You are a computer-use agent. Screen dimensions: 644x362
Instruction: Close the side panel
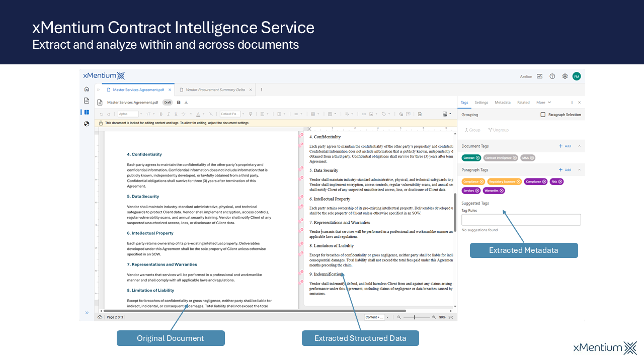coord(579,103)
